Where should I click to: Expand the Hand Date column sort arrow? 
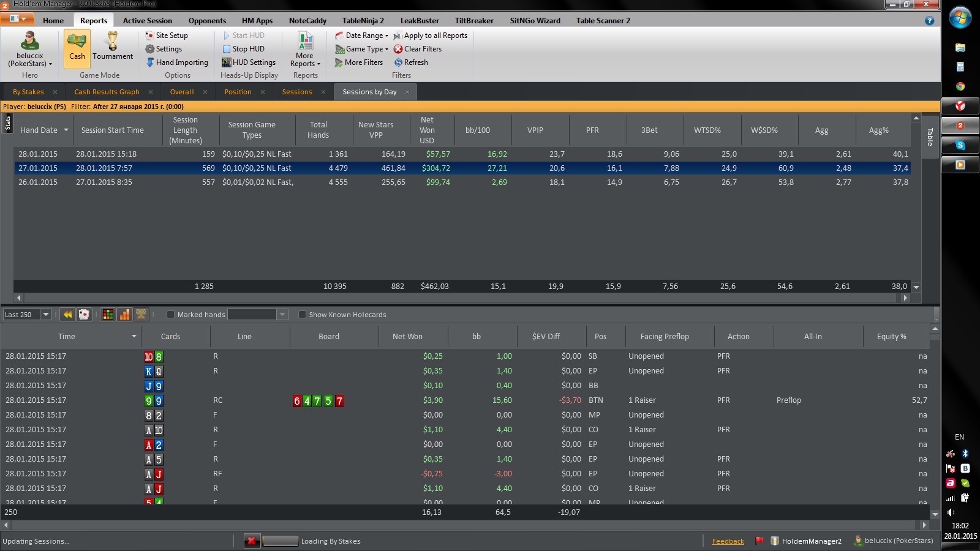[66, 130]
